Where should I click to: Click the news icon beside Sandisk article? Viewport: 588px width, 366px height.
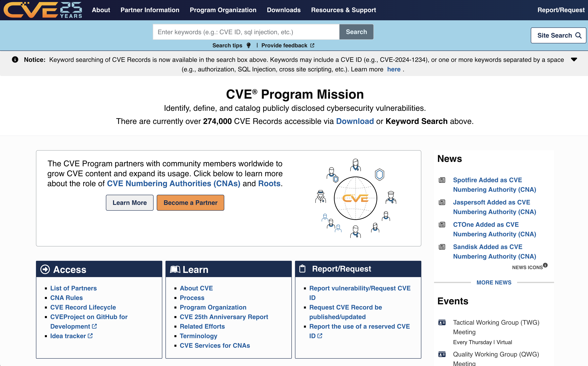coord(442,247)
